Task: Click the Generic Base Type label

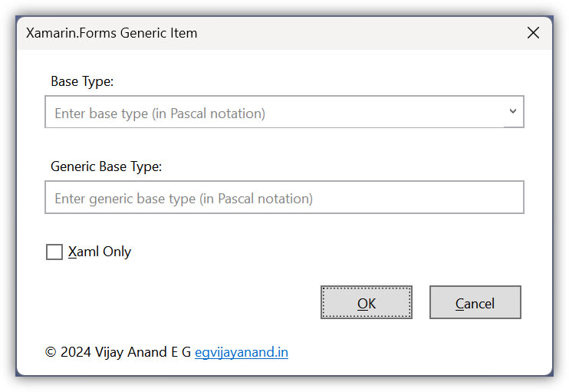Action: coord(107,166)
